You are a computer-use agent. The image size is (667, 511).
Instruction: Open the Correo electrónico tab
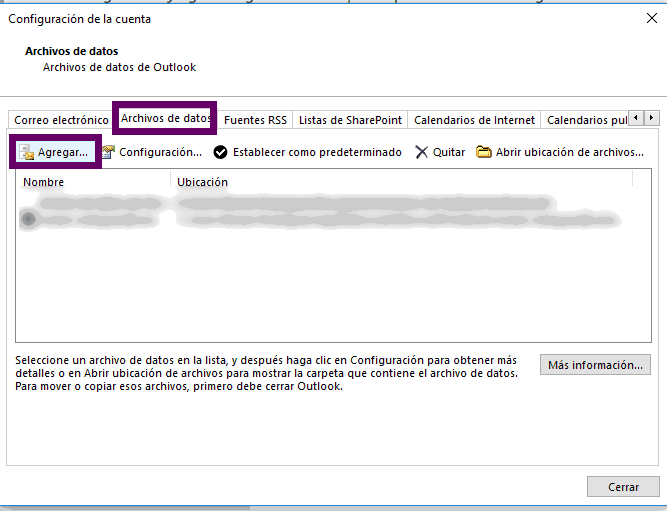[x=61, y=120]
